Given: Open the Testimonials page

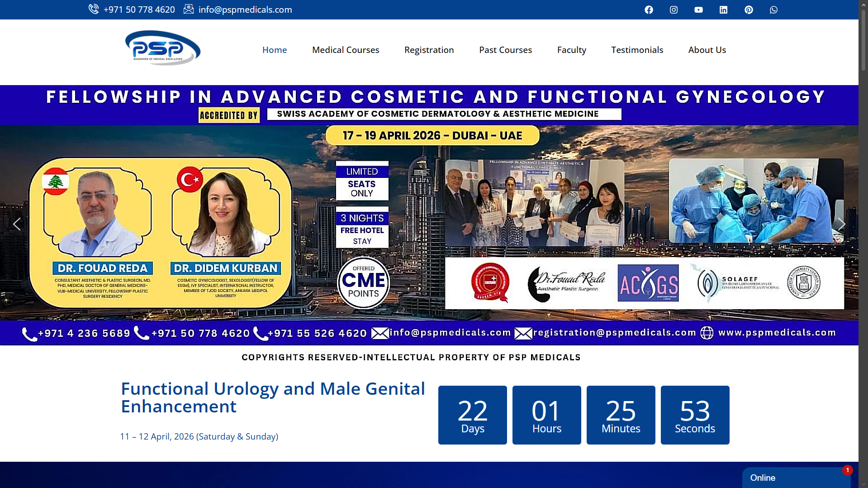Looking at the screenshot, I should click(x=637, y=50).
